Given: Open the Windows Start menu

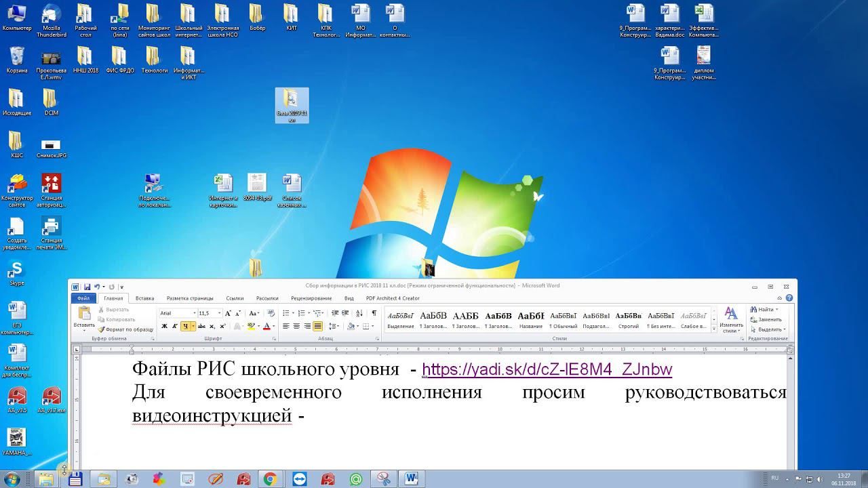Looking at the screenshot, I should [x=12, y=479].
